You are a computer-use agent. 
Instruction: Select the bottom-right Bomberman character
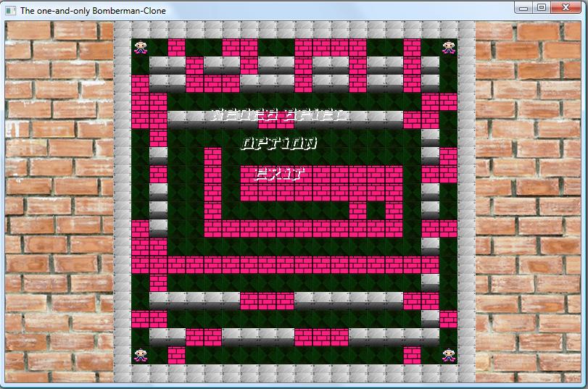tap(449, 355)
